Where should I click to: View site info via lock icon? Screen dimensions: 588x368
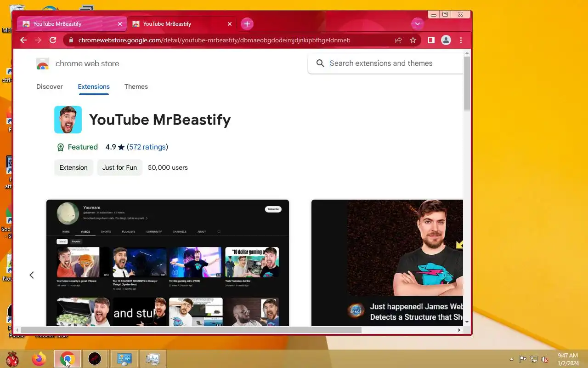(71, 40)
